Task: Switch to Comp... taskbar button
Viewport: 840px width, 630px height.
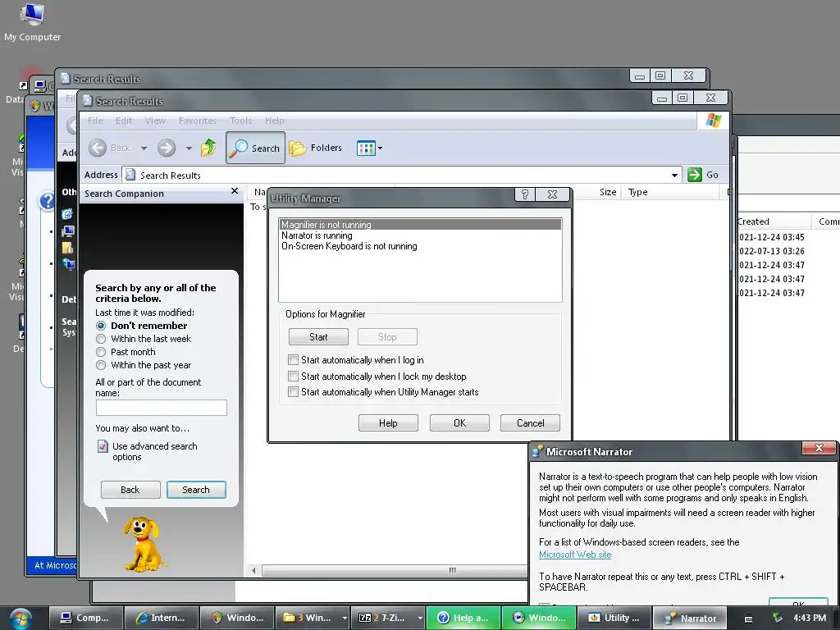Action: coord(85,618)
